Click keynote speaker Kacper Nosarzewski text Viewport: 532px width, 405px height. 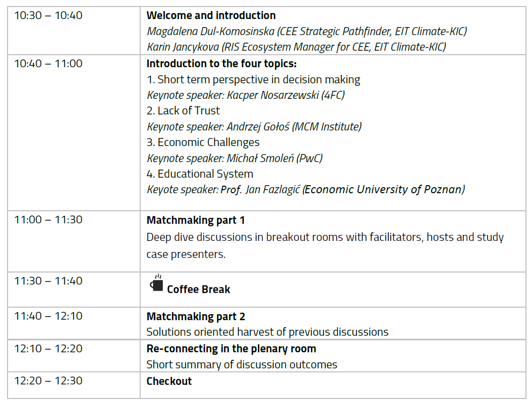pos(246,95)
